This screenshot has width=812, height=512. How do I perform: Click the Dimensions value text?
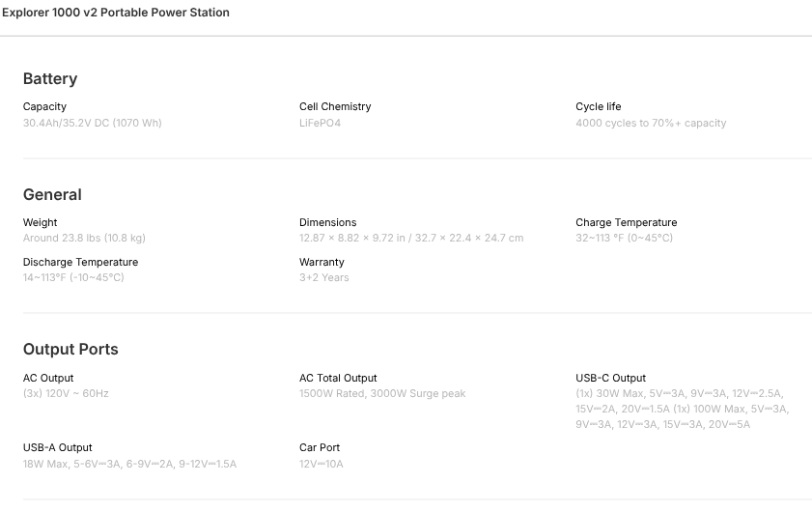click(411, 238)
